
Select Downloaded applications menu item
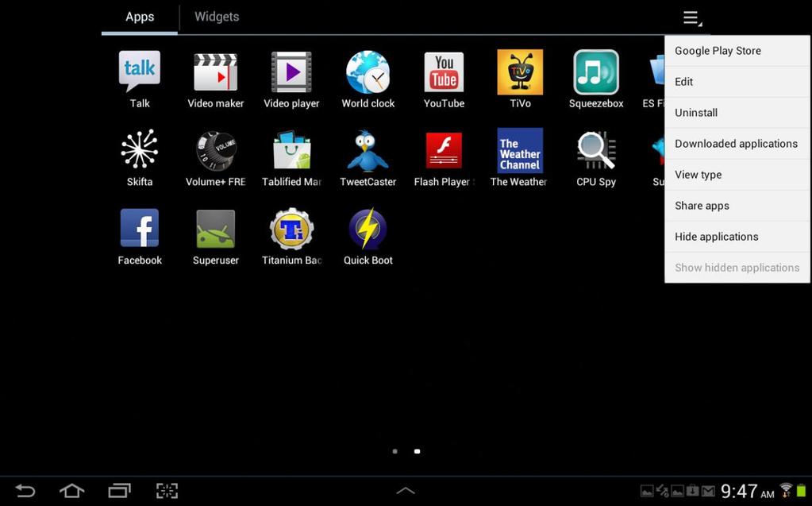coord(737,144)
